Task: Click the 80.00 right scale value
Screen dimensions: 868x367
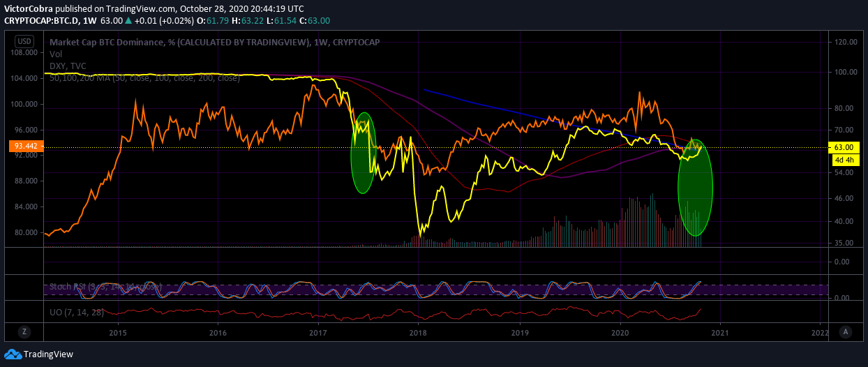Action: 846,108
